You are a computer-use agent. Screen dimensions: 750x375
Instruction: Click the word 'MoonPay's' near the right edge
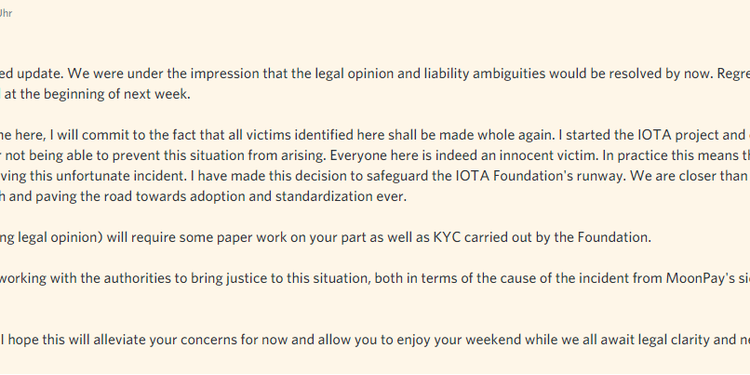tap(698, 278)
